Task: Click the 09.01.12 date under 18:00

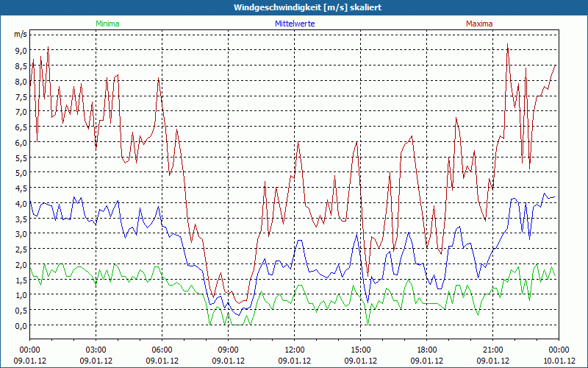Action: [427, 361]
